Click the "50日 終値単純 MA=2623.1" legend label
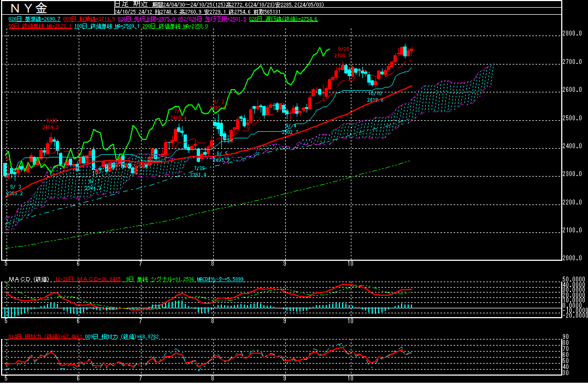 pos(40,26)
